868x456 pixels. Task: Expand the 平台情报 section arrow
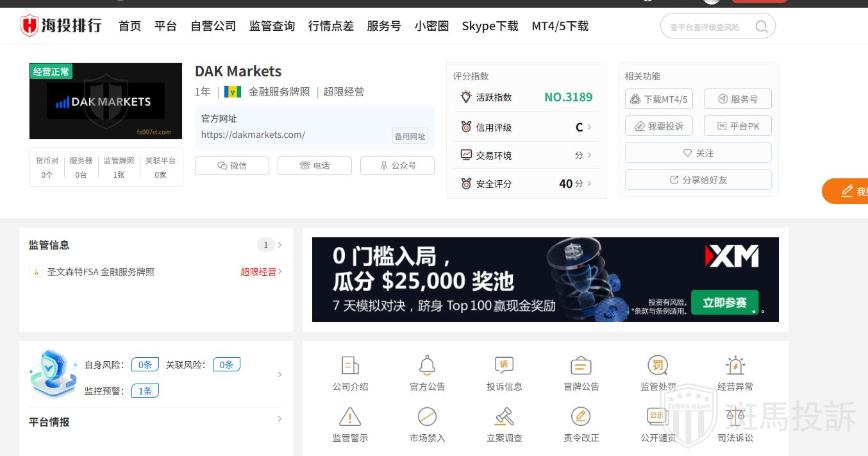point(280,419)
